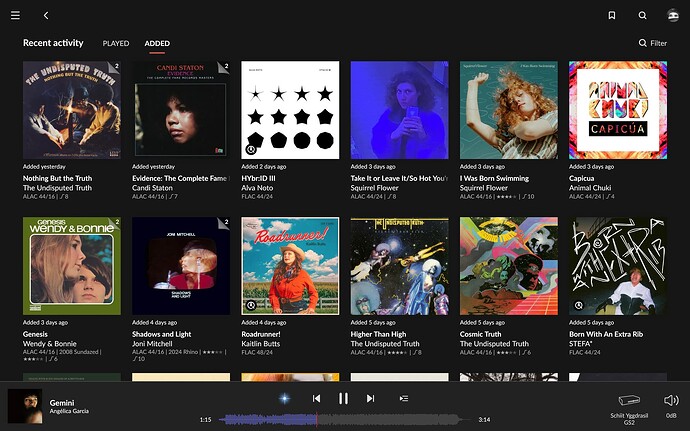Image resolution: width=690 pixels, height=431 pixels.
Task: Open the bookmarks icon
Action: click(x=612, y=15)
